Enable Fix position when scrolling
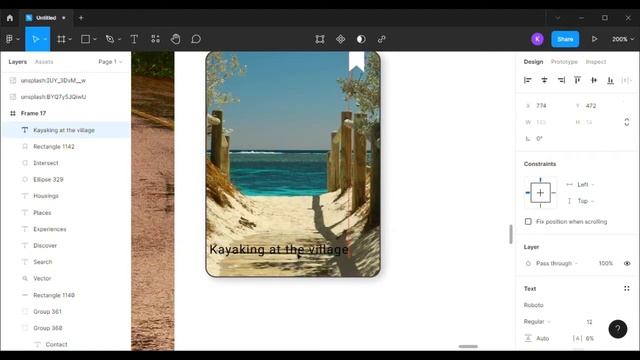 pos(528,222)
